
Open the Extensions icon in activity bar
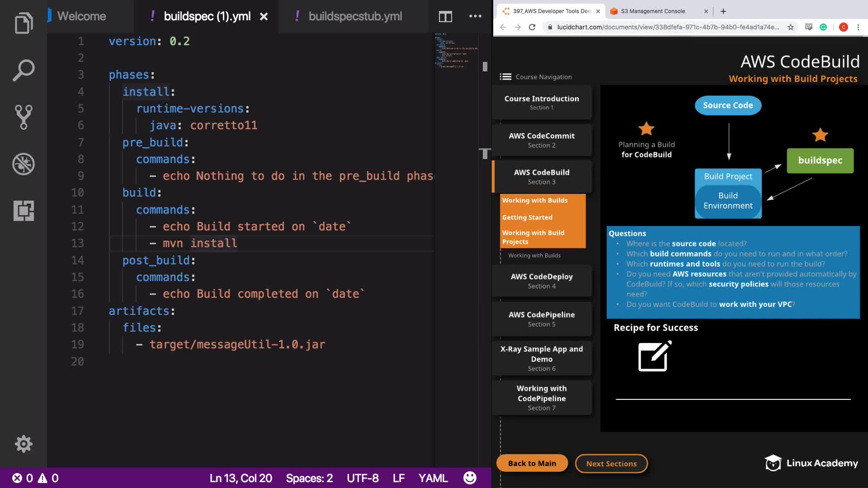[x=24, y=211]
